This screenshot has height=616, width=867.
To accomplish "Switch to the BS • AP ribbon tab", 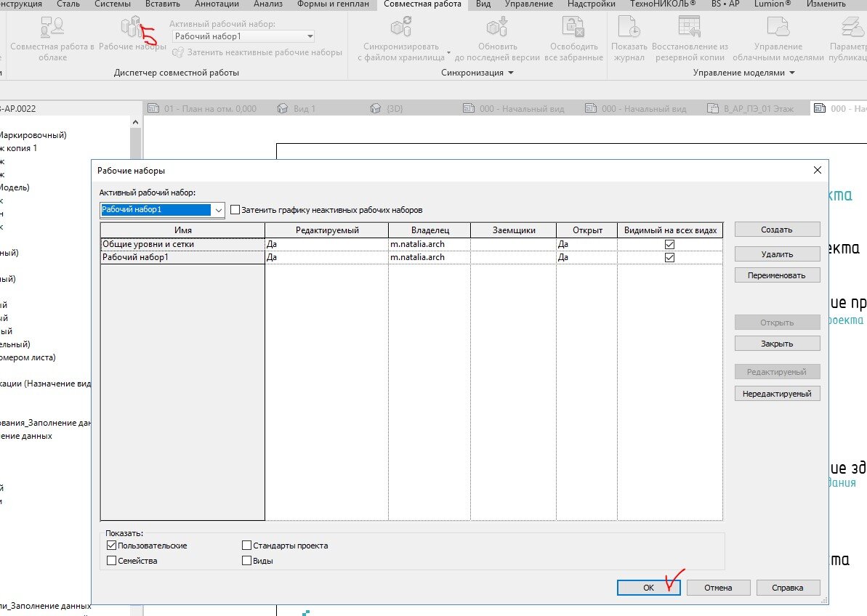I will pyautogui.click(x=725, y=4).
